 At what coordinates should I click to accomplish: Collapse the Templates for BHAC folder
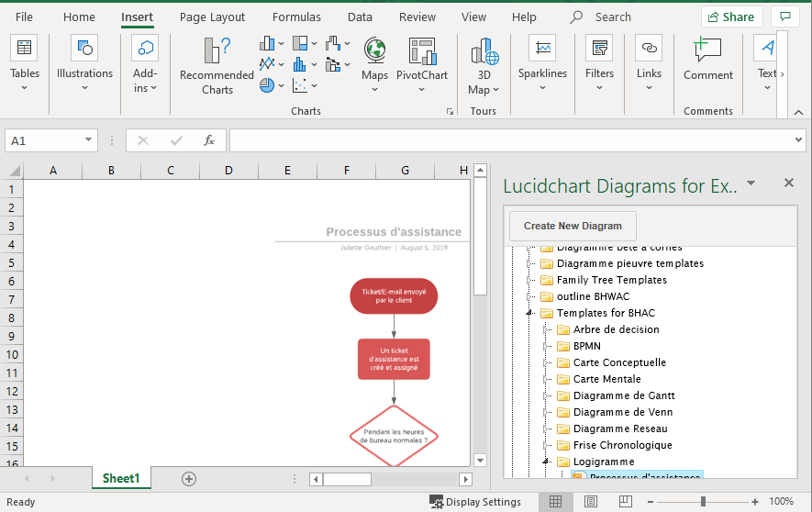[528, 313]
